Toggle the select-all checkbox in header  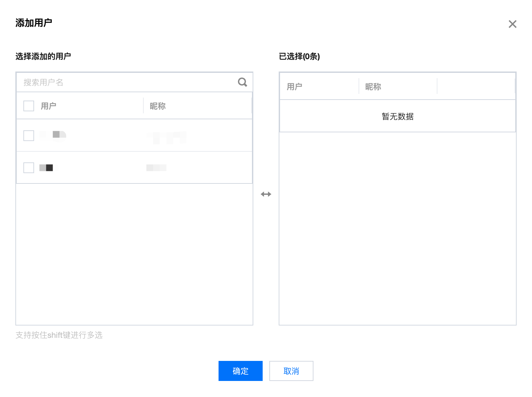pos(29,106)
